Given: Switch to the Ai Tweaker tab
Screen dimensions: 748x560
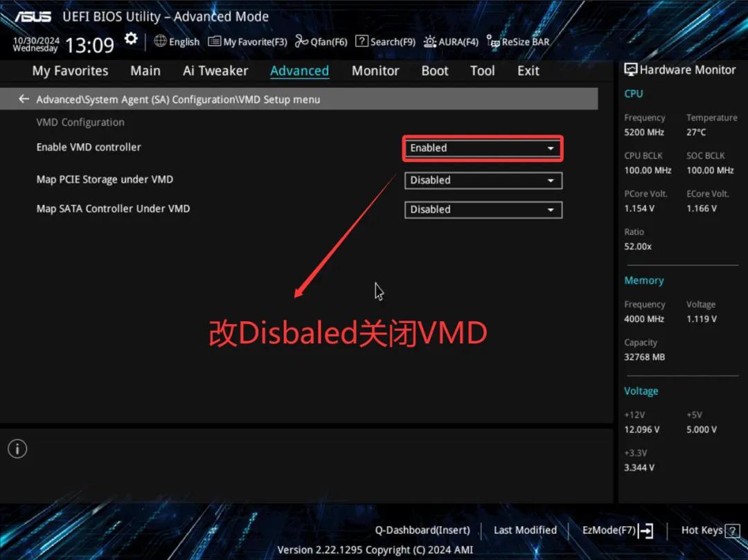Looking at the screenshot, I should (x=215, y=71).
